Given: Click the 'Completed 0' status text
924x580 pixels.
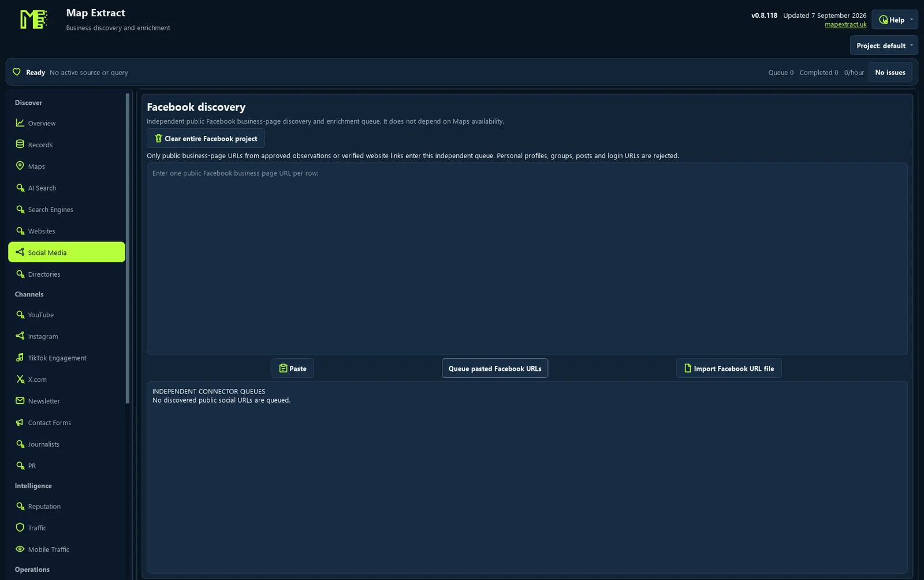Looking at the screenshot, I should point(819,72).
